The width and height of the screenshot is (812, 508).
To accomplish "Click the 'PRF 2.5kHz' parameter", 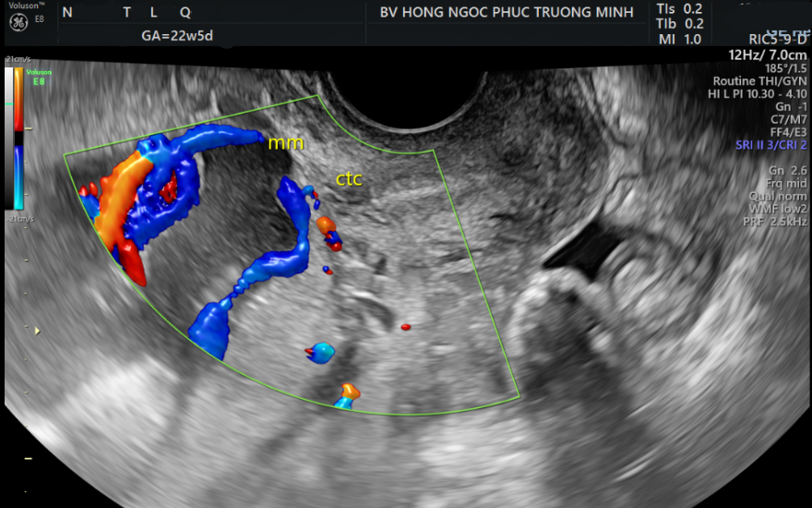I will [776, 222].
